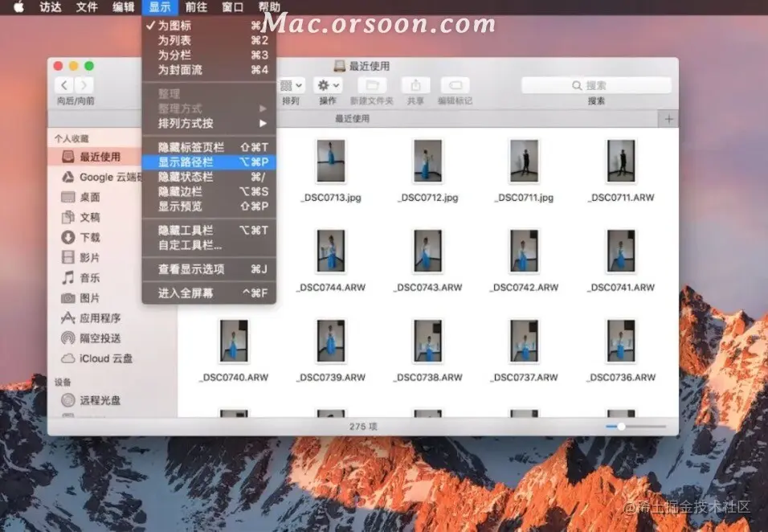Open 查看显示选项 menu entry
The height and width of the screenshot is (532, 768).
coord(209,269)
